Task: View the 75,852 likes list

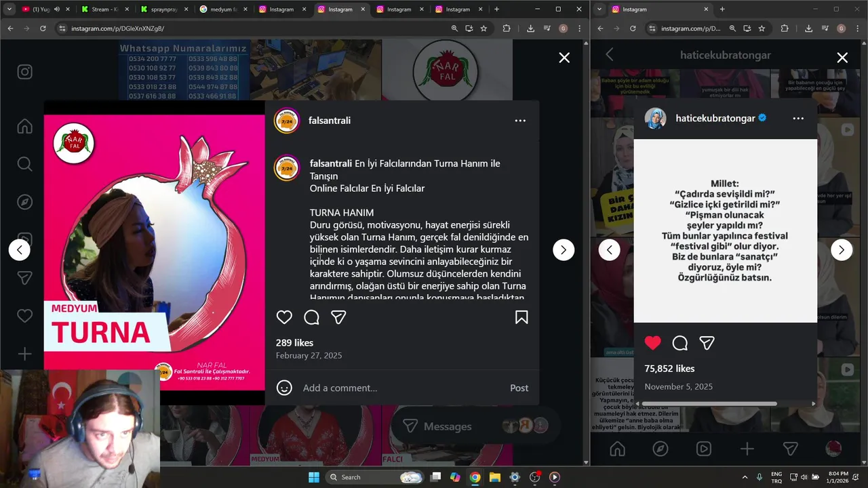Action: (669, 369)
